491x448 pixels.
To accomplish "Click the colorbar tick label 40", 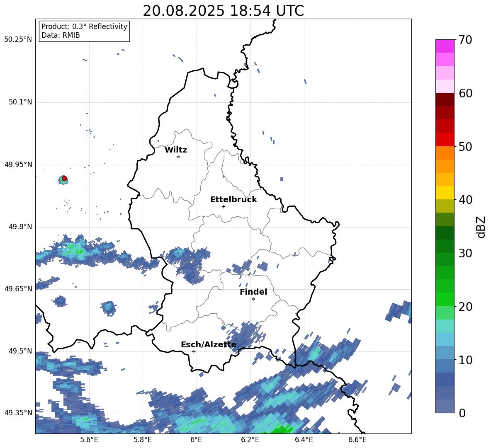I will (x=465, y=200).
